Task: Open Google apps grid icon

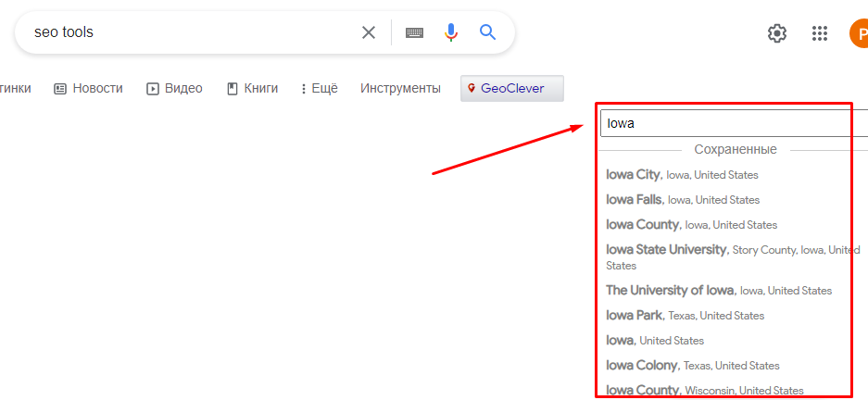Action: 820,33
